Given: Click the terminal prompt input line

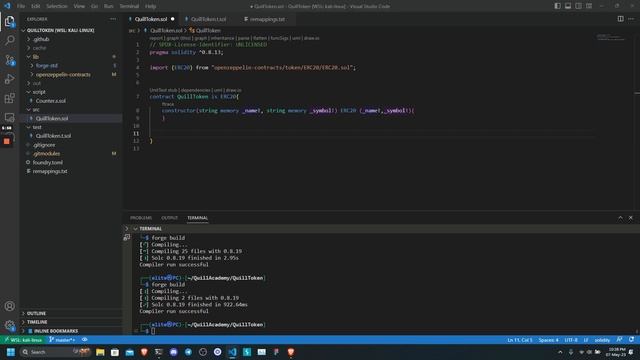Looking at the screenshot, I should click(153, 331).
